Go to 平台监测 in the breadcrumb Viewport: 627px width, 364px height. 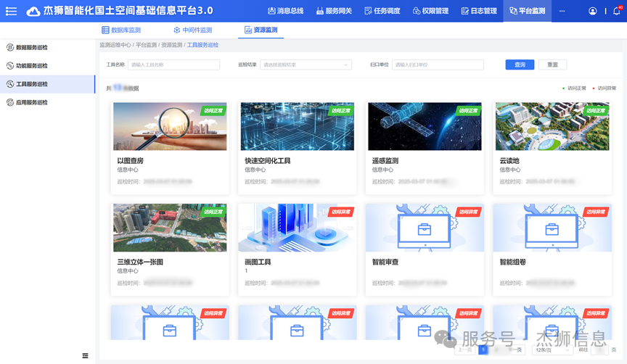pyautogui.click(x=146, y=45)
